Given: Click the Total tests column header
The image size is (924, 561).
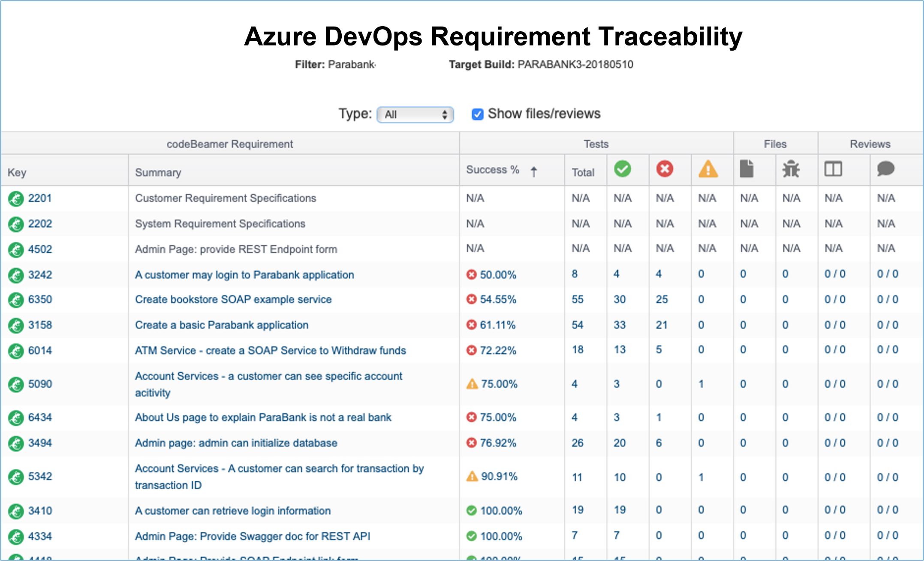Looking at the screenshot, I should pos(583,172).
